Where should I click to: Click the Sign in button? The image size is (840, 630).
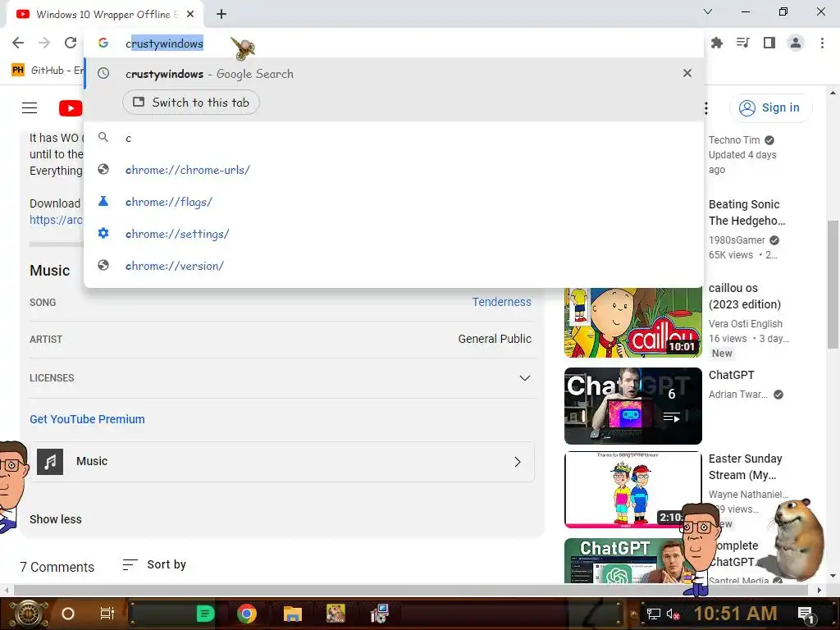point(769,107)
